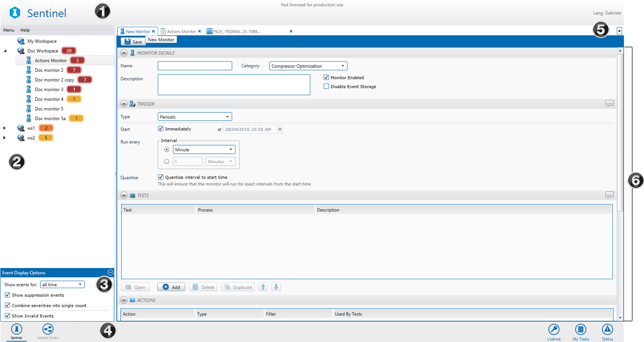This screenshot has width=644, height=342.
Task: Toggle Show suppression events checkbox
Action: pyautogui.click(x=7, y=295)
